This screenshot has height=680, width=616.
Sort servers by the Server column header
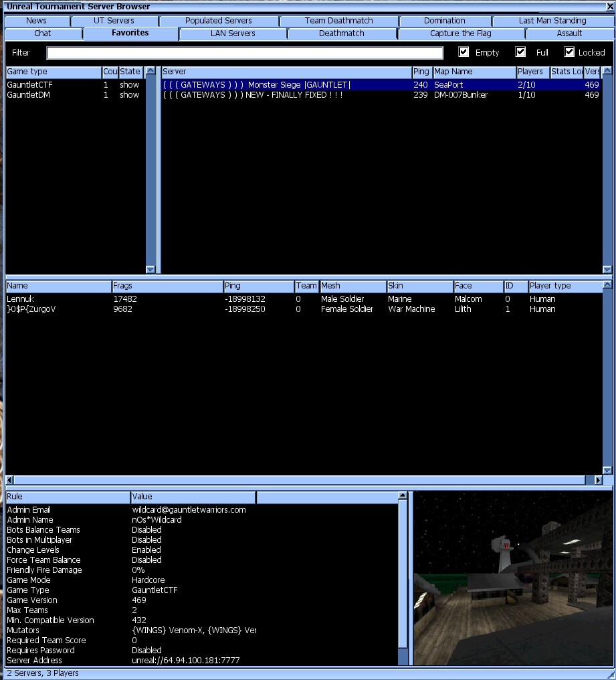(286, 72)
